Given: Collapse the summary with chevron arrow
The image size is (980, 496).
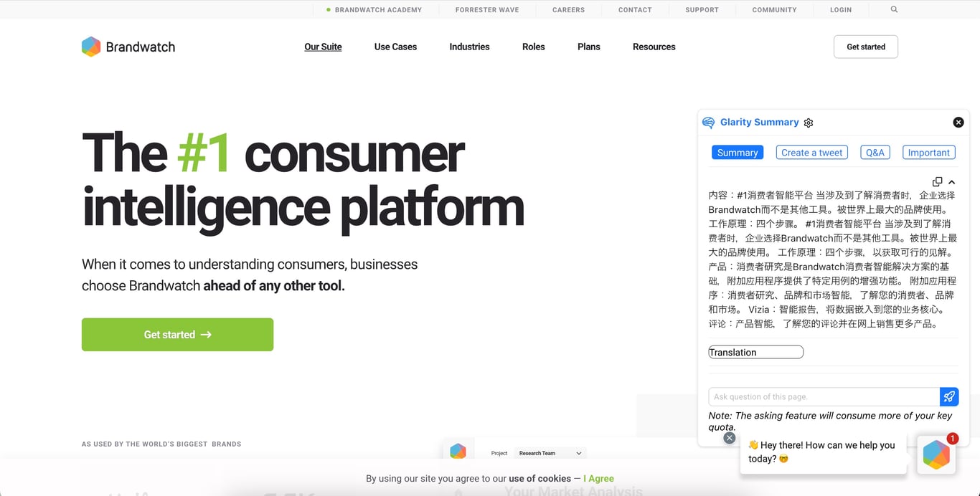Looking at the screenshot, I should 952,182.
